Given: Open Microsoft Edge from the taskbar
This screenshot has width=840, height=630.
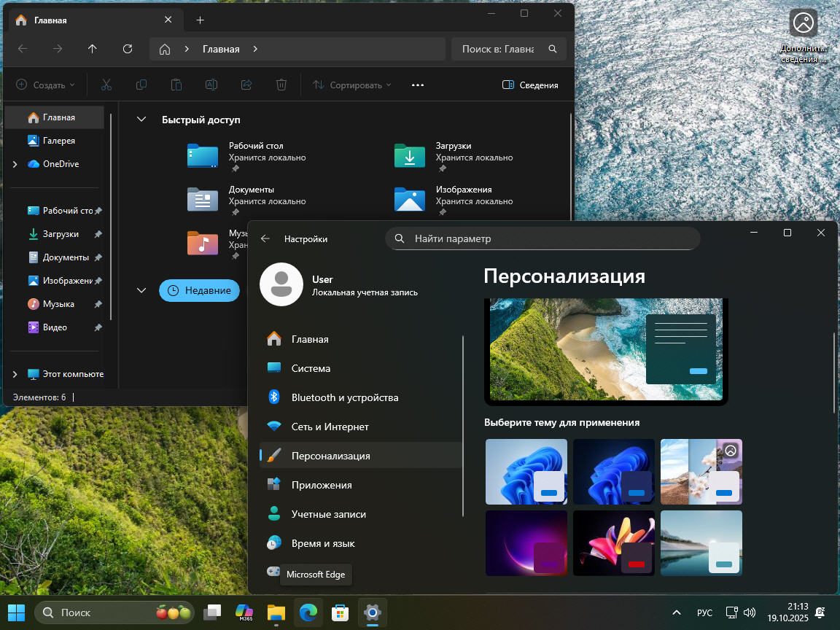Looking at the screenshot, I should (308, 612).
